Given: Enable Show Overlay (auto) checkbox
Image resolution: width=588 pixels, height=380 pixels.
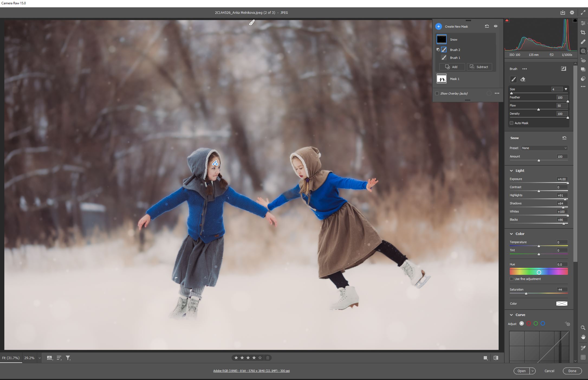Looking at the screenshot, I should coord(437,94).
